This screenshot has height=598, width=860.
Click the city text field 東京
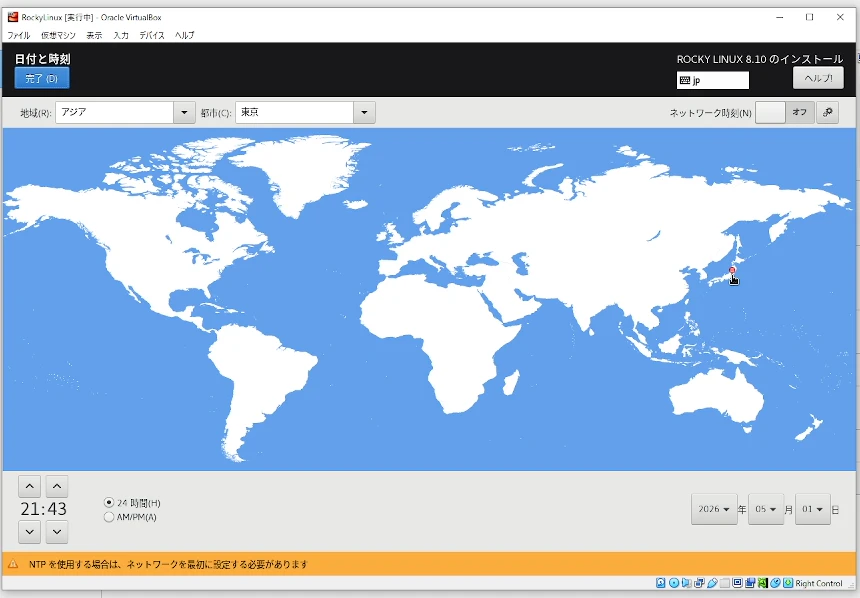click(x=295, y=112)
